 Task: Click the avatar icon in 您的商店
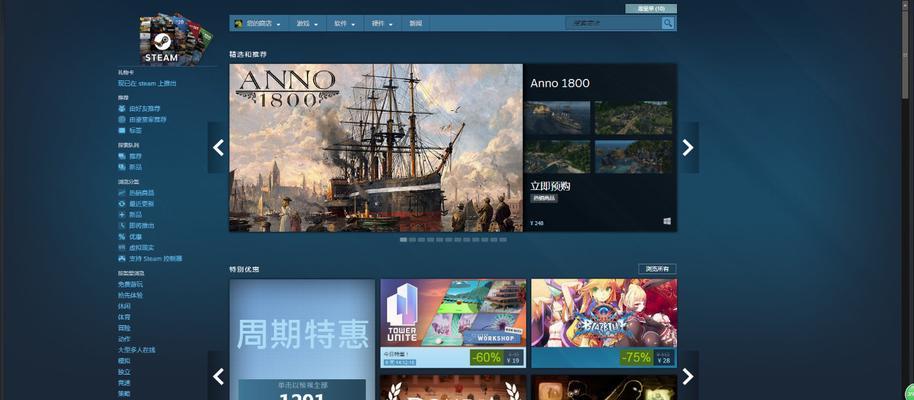point(238,23)
